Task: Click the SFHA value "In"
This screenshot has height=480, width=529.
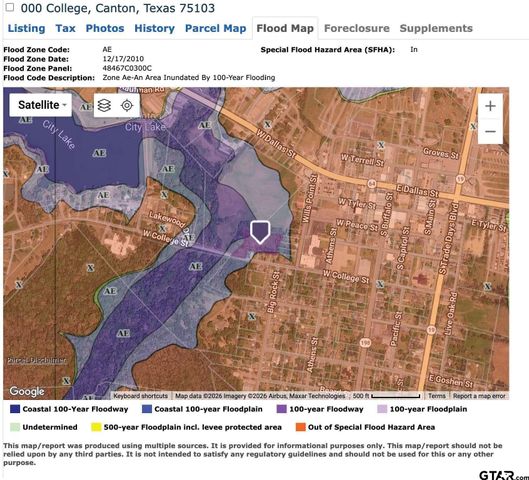Action: tap(414, 50)
